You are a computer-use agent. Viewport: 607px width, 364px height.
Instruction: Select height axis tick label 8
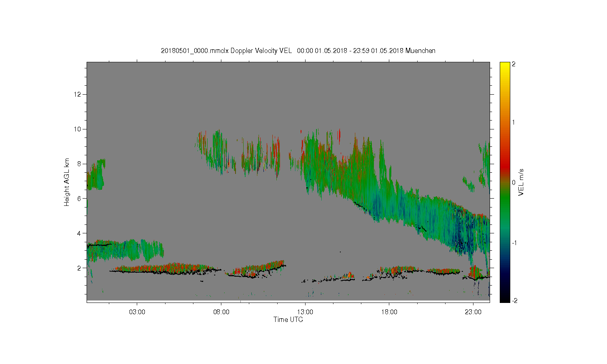[x=80, y=164]
